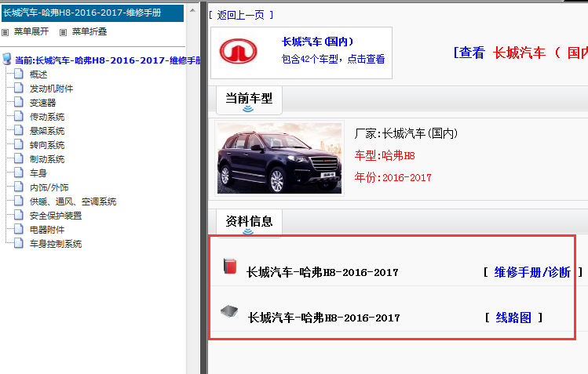Open 维修手册/诊断 link

[x=532, y=272]
